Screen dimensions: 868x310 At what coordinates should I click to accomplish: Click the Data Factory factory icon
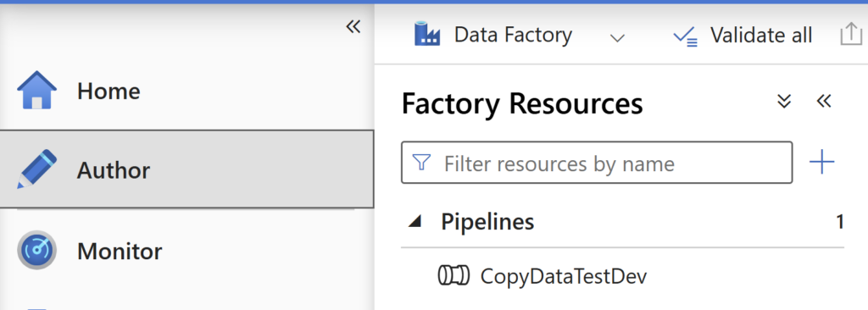click(427, 35)
